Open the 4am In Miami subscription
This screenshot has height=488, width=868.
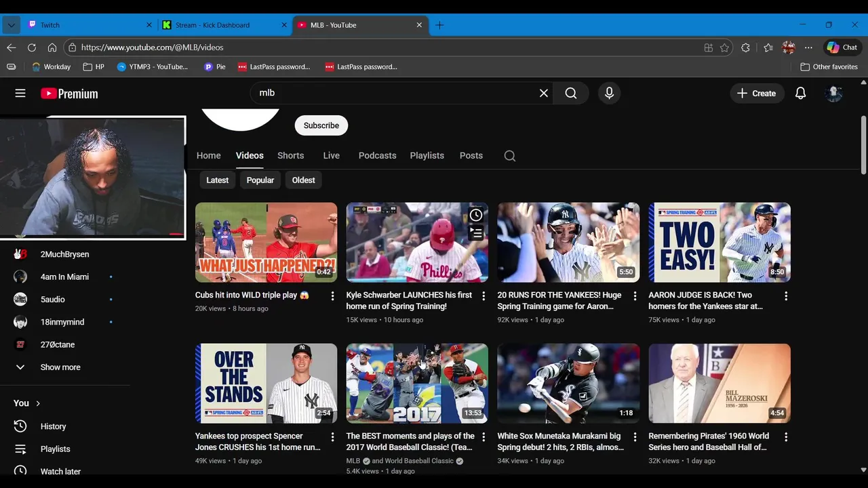pos(64,277)
